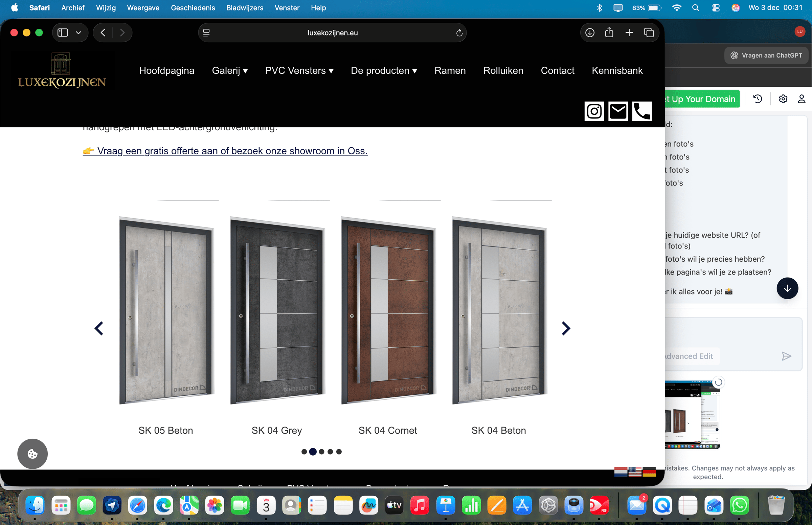Select the phone icon in the website header
The image size is (812, 525).
point(642,111)
